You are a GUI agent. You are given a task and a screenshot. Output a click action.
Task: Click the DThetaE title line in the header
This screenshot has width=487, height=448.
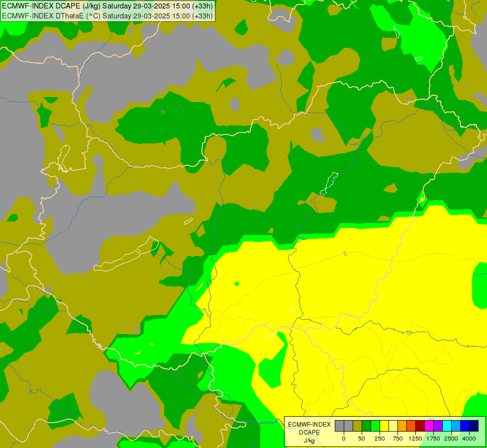107,16
